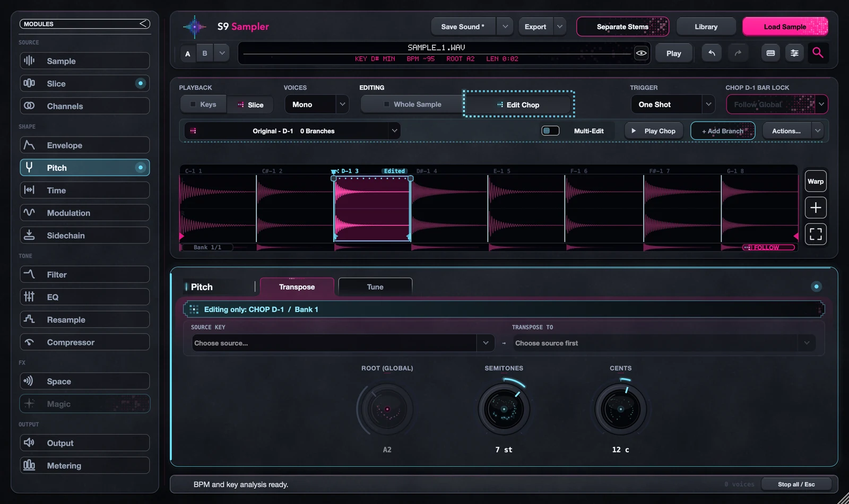Select Keys playback mode

(203, 105)
